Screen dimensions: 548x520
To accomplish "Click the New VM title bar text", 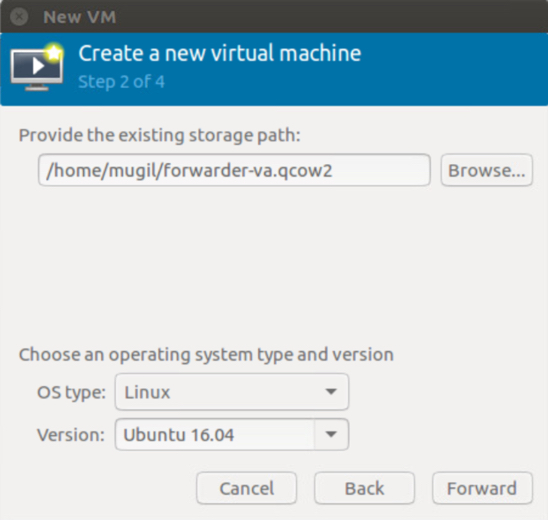I will point(80,17).
